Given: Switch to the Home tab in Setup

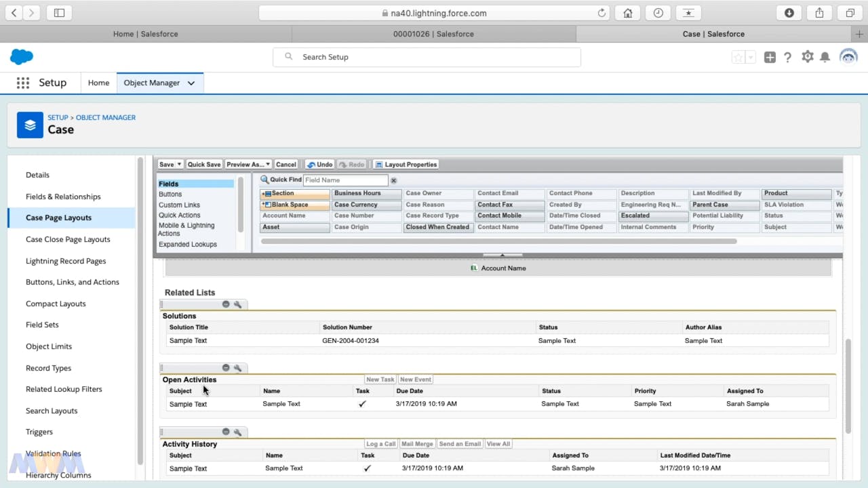Looking at the screenshot, I should (98, 82).
